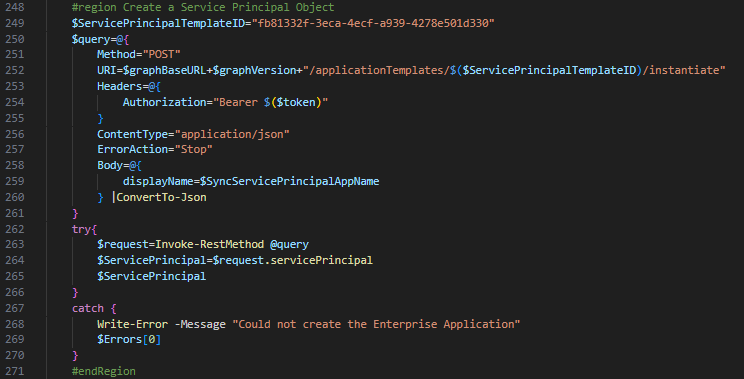Click the try{ keyword
Viewport: 744px width, 379px height.
click(x=84, y=229)
